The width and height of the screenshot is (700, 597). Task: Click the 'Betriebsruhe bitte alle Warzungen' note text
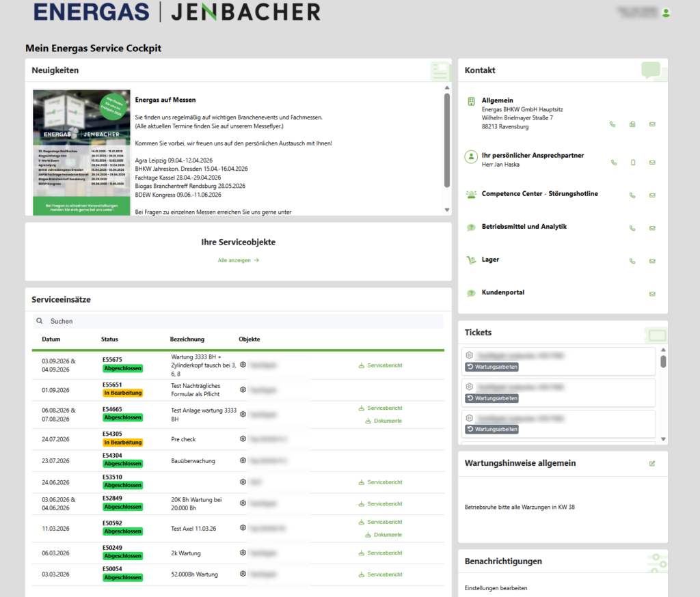[x=520, y=508]
